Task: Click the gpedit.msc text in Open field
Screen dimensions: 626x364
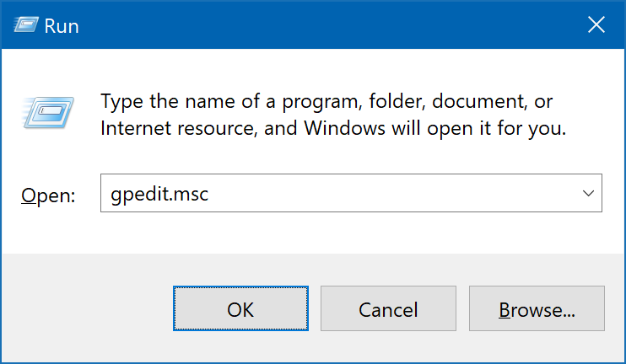Action: click(x=159, y=194)
